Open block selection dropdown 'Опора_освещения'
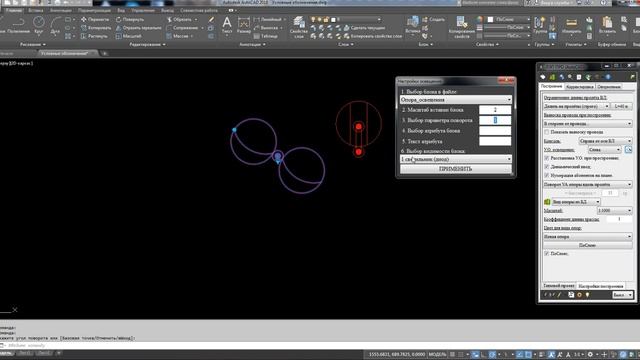The image size is (640, 360). [456, 100]
